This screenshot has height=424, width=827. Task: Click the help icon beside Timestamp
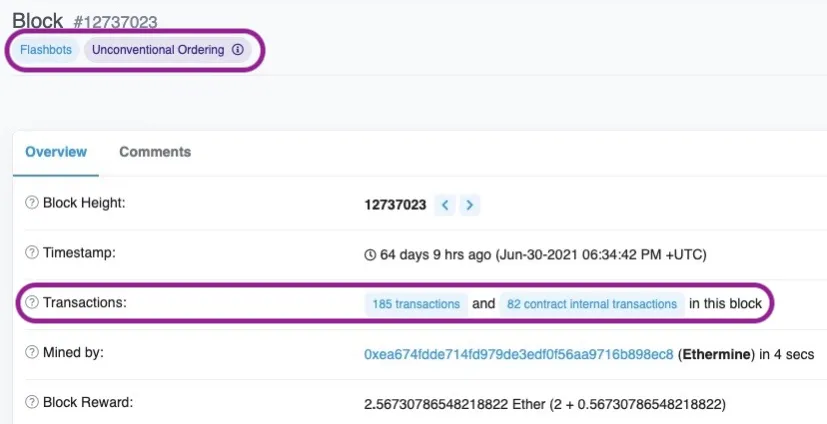[31, 253]
